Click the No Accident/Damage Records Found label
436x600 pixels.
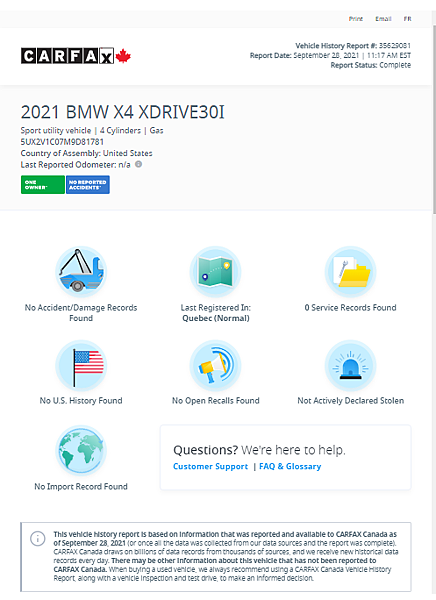pyautogui.click(x=81, y=313)
